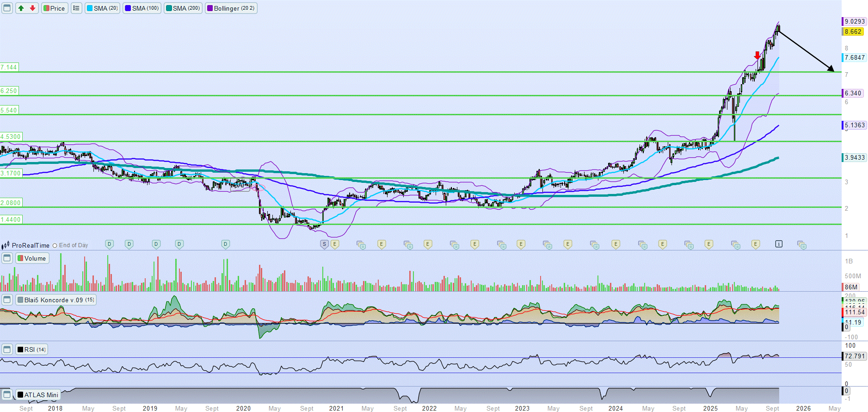Image resolution: width=868 pixels, height=412 pixels.
Task: Click the red down arrow in the toolbar
Action: click(x=32, y=8)
